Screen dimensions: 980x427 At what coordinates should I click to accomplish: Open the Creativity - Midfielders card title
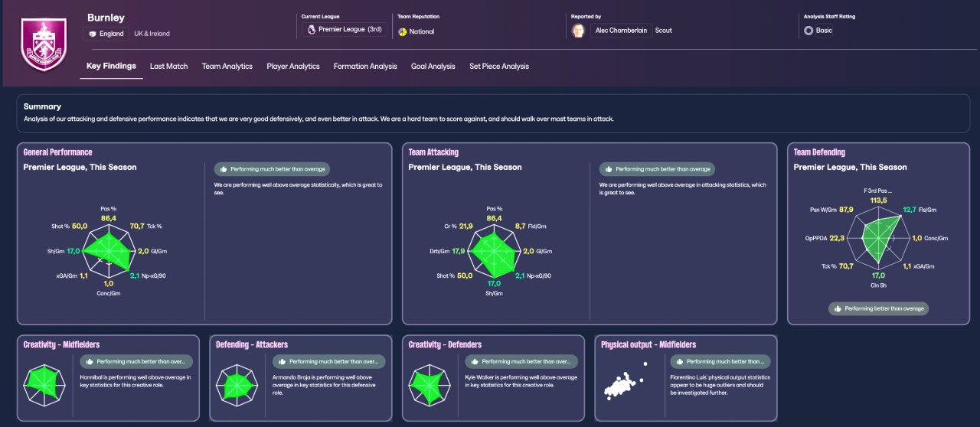coord(61,345)
